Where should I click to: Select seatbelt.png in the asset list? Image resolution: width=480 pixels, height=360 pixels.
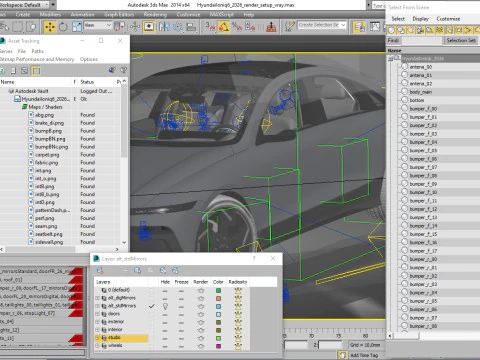point(48,234)
